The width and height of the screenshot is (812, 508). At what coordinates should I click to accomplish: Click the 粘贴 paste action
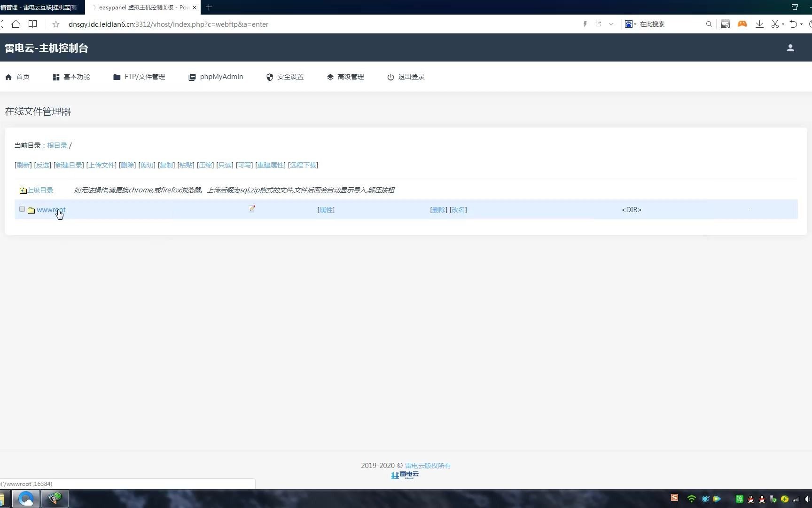(x=186, y=165)
